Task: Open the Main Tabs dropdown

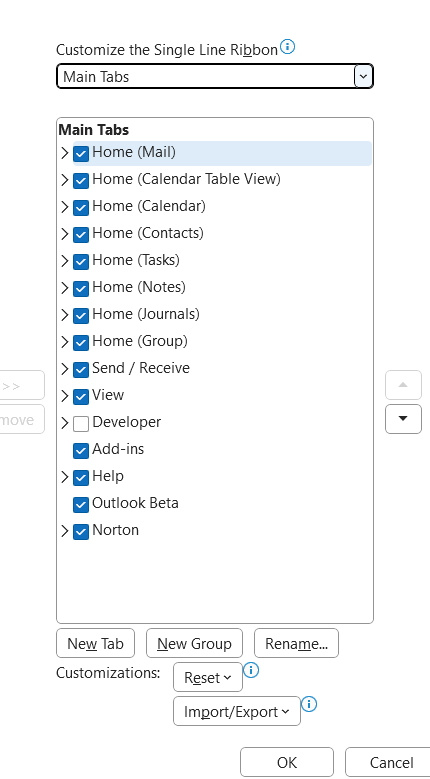Action: click(x=215, y=77)
